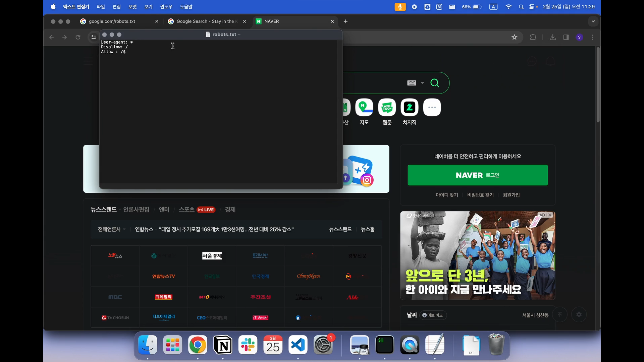Screen dimensions: 644x362
Task: Open Chrome downloads icon in toolbar
Action: tap(553, 37)
